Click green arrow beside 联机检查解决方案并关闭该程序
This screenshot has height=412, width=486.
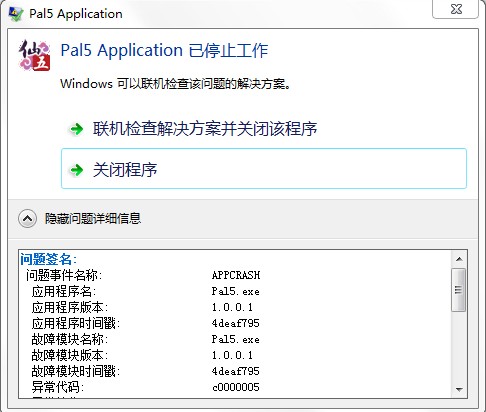click(x=77, y=129)
